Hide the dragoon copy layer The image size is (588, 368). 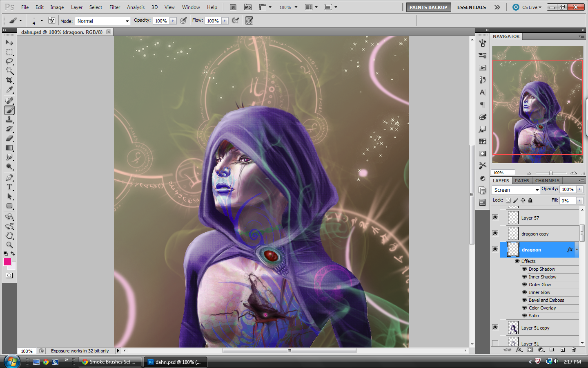point(495,233)
